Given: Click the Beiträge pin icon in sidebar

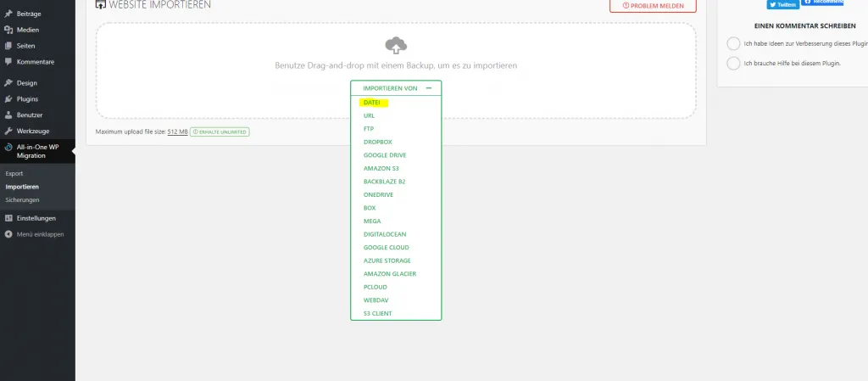Looking at the screenshot, I should [8, 14].
